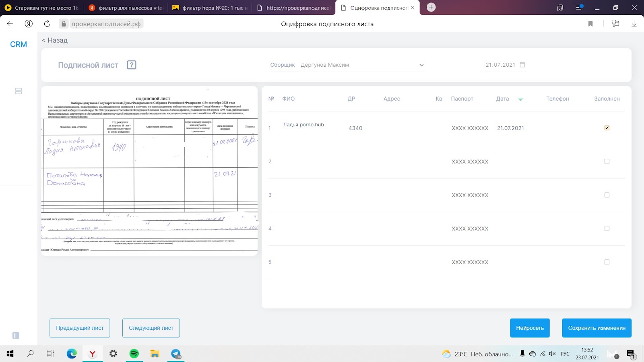Click Сохранить изменения button
The width and height of the screenshot is (644, 362).
[597, 328]
